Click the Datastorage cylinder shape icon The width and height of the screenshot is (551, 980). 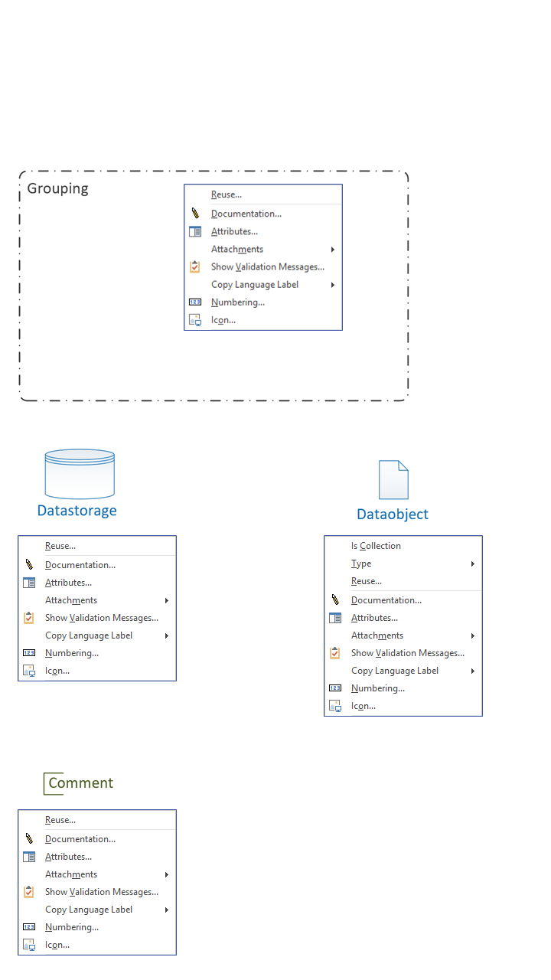[x=80, y=474]
